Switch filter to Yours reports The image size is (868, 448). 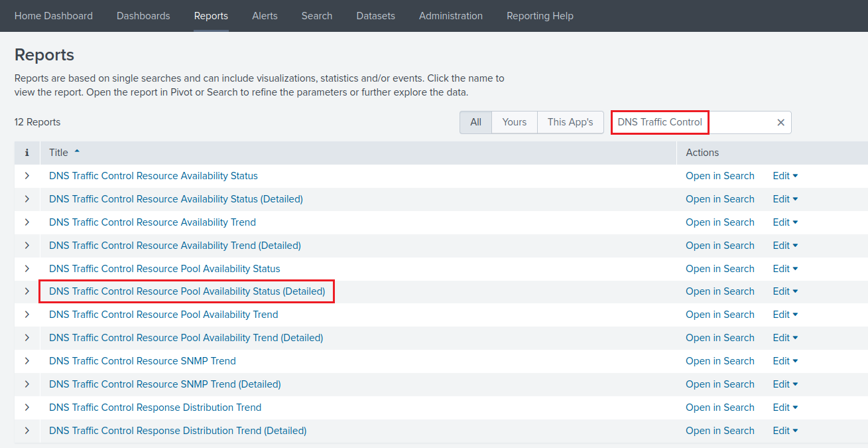point(514,122)
